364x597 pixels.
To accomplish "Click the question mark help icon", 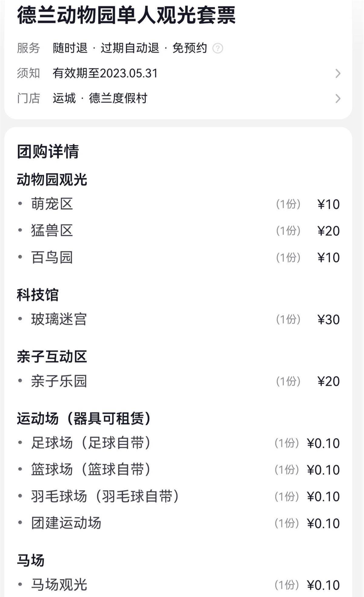I will pos(217,48).
